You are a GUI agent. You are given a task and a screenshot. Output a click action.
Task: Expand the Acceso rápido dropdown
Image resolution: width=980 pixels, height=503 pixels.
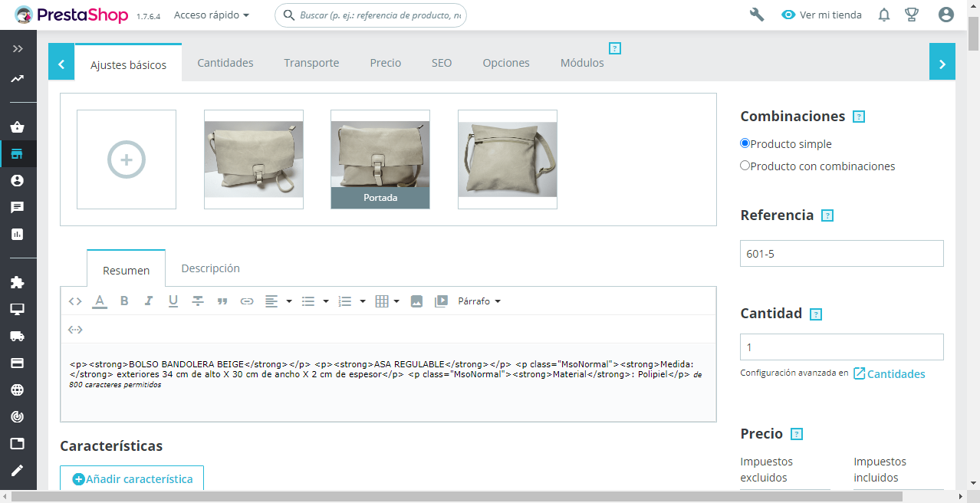(x=212, y=15)
